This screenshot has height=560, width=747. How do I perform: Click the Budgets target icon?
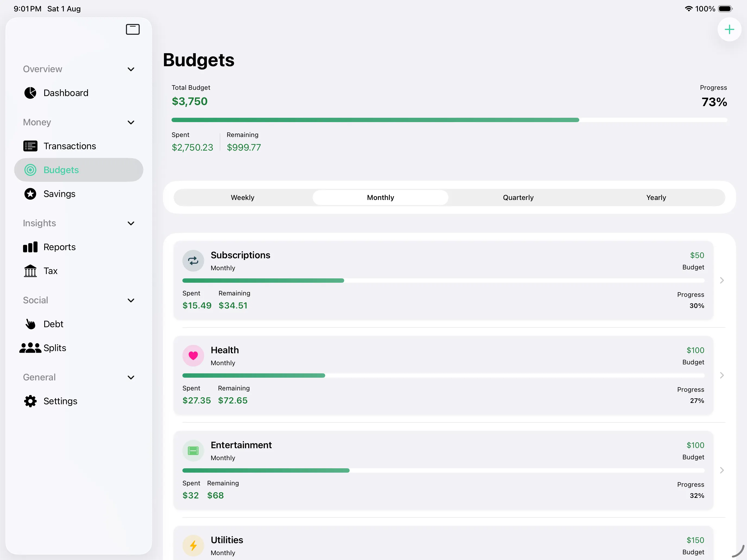pyautogui.click(x=30, y=170)
